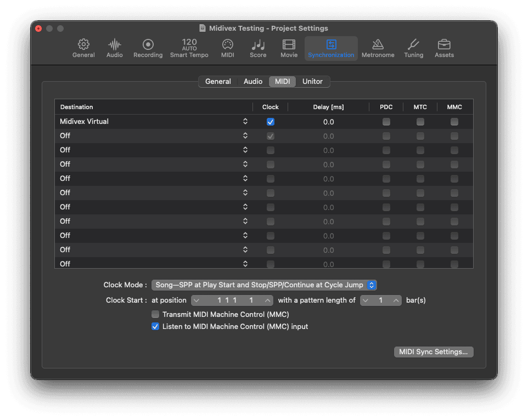Disable Clock for Midivex Virtual destination
This screenshot has height=420, width=528.
point(271,122)
